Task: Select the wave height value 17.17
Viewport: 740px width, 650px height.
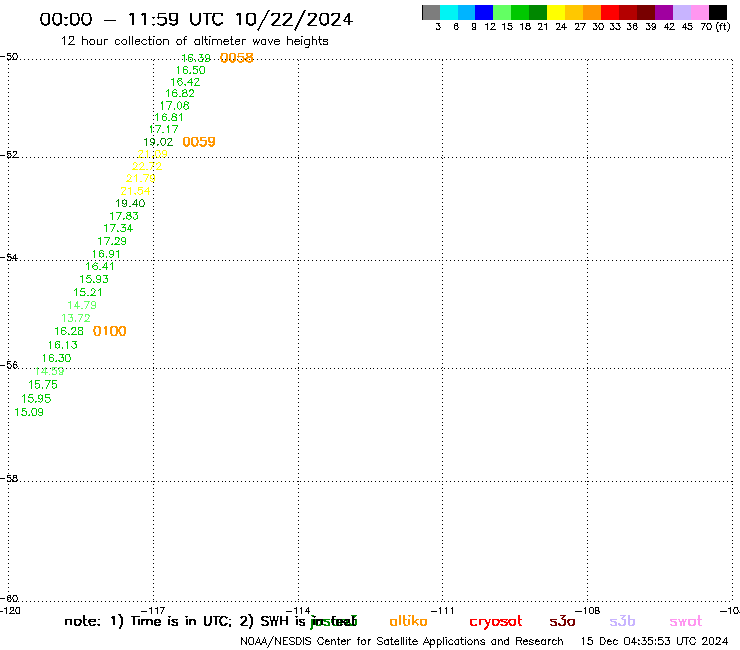Action: [x=163, y=129]
